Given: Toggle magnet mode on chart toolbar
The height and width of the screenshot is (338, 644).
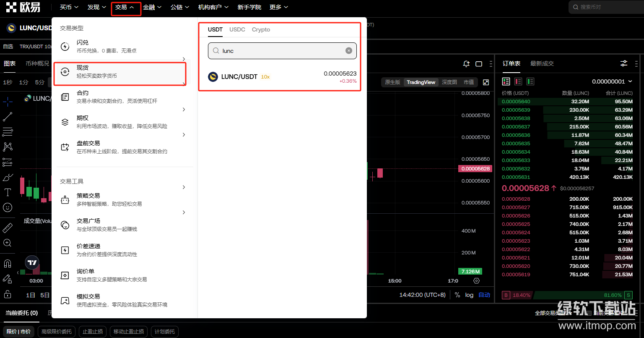Looking at the screenshot, I should [x=8, y=264].
